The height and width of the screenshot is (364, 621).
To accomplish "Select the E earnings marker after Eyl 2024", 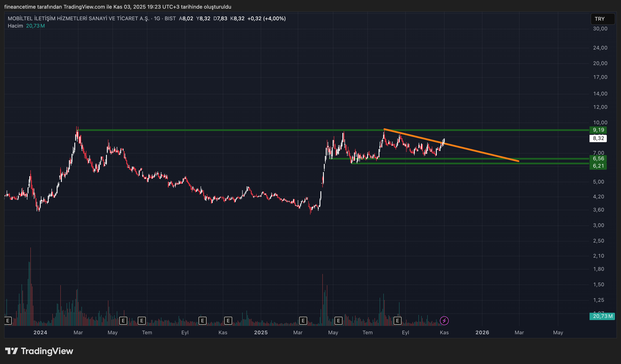I will tap(202, 321).
